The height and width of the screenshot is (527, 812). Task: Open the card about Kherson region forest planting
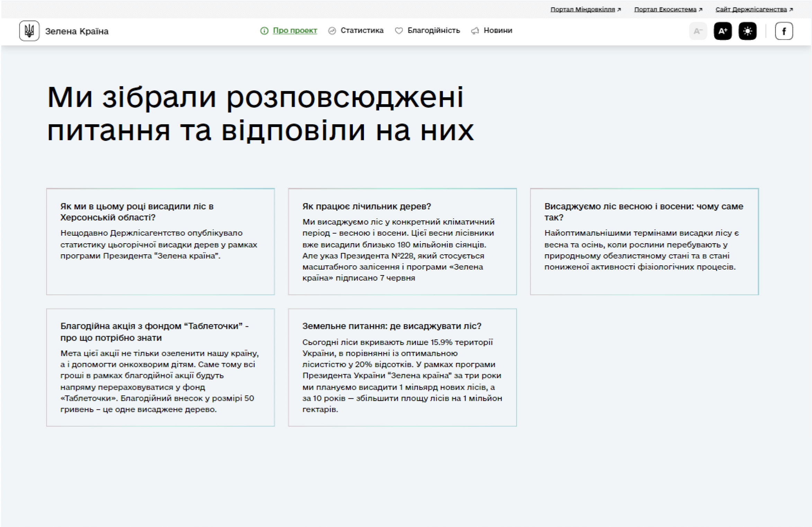coord(160,241)
